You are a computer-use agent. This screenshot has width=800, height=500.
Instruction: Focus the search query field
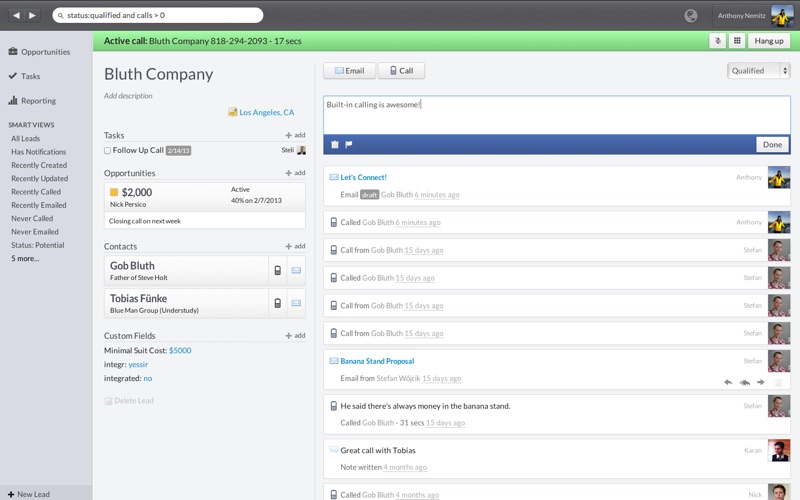coord(158,15)
